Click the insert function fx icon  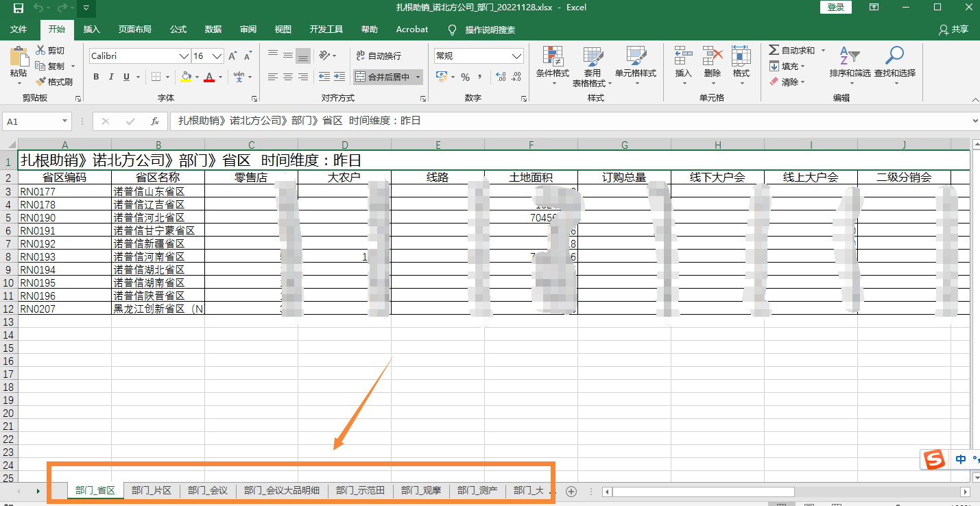pyautogui.click(x=155, y=121)
